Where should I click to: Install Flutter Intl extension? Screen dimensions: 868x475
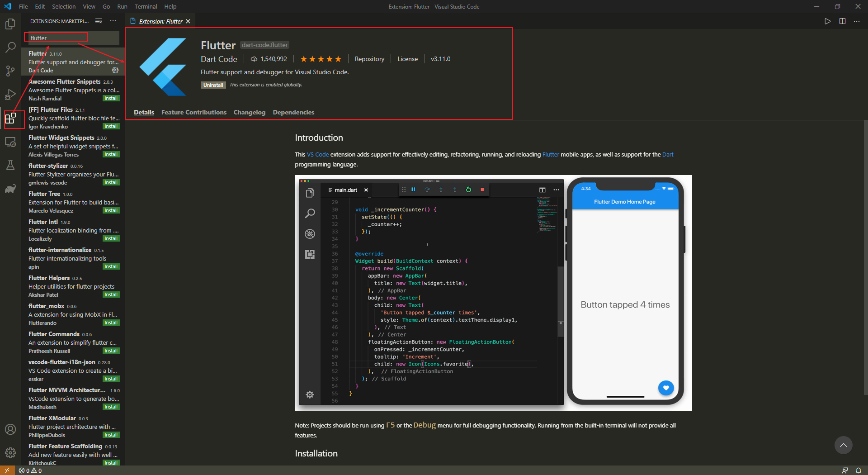[111, 238]
